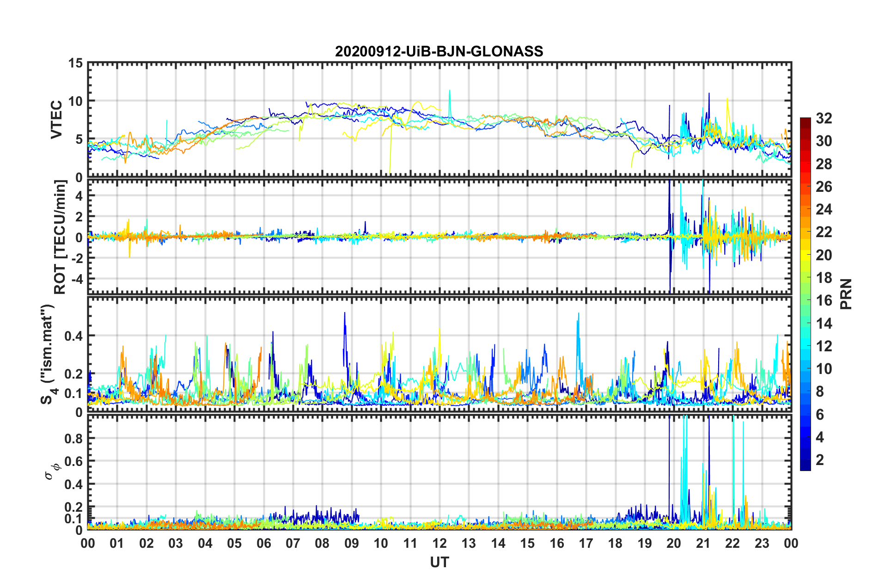Click x-axis hour label 17
Image resolution: width=879 pixels, height=588 pixels.
(586, 544)
